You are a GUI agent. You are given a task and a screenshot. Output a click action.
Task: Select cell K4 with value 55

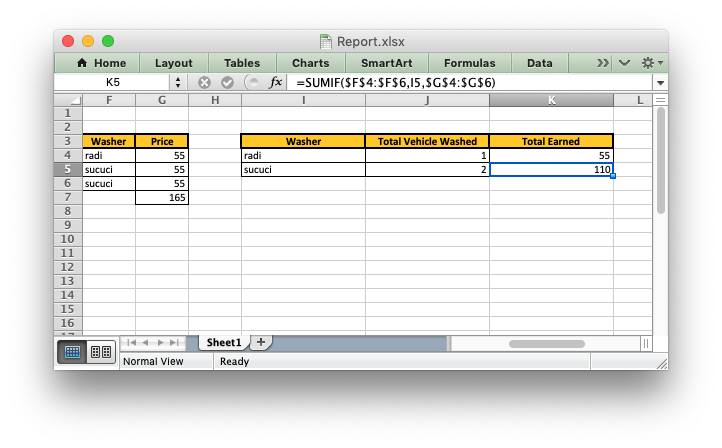(551, 156)
